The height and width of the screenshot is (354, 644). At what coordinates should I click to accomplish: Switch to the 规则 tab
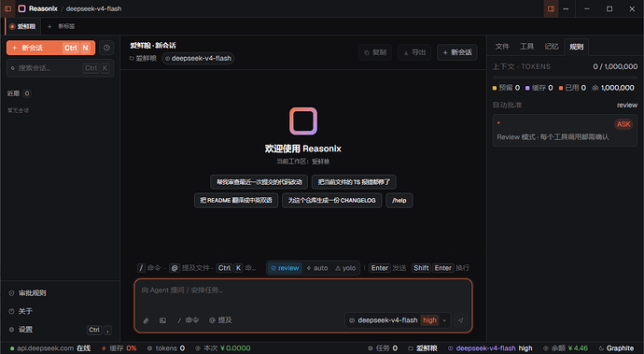[x=576, y=47]
